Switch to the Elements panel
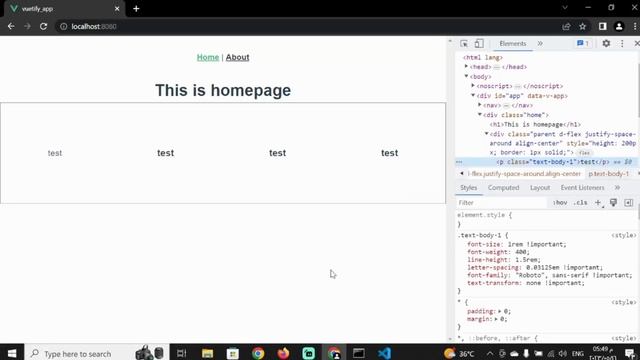 [513, 43]
